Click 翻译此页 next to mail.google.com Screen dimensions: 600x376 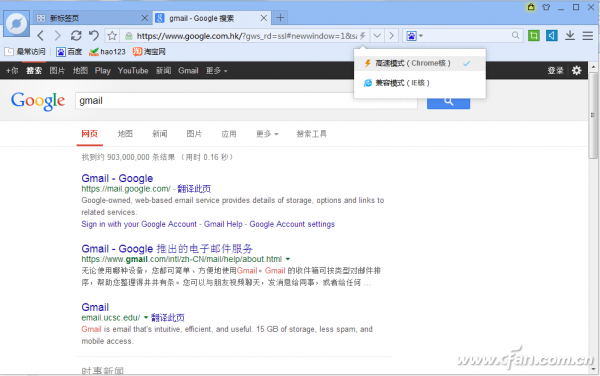(x=194, y=189)
